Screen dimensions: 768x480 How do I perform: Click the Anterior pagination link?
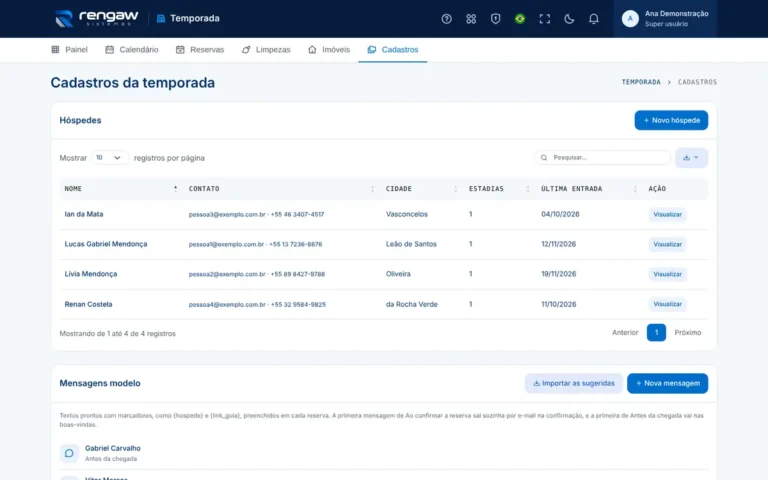click(625, 333)
